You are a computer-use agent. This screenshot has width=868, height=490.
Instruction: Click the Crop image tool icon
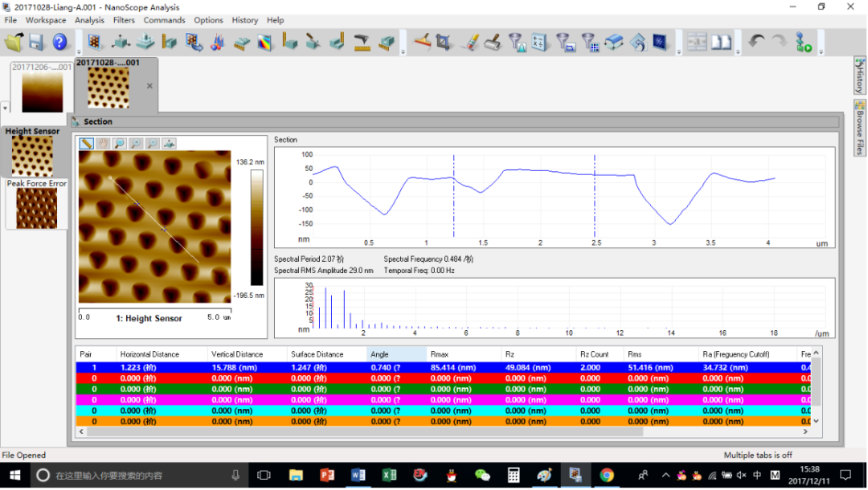pos(444,42)
